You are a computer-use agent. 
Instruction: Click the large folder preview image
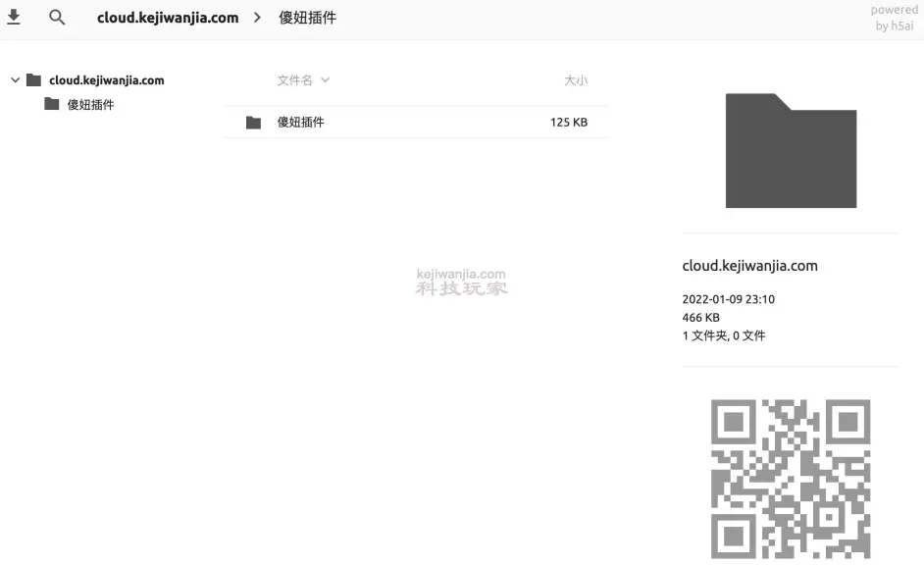pos(791,150)
